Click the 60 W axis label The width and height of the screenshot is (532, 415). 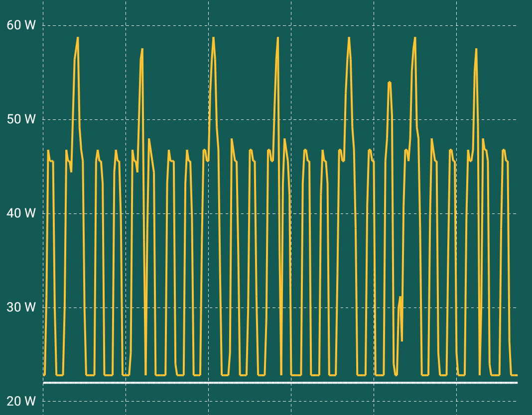21,25
